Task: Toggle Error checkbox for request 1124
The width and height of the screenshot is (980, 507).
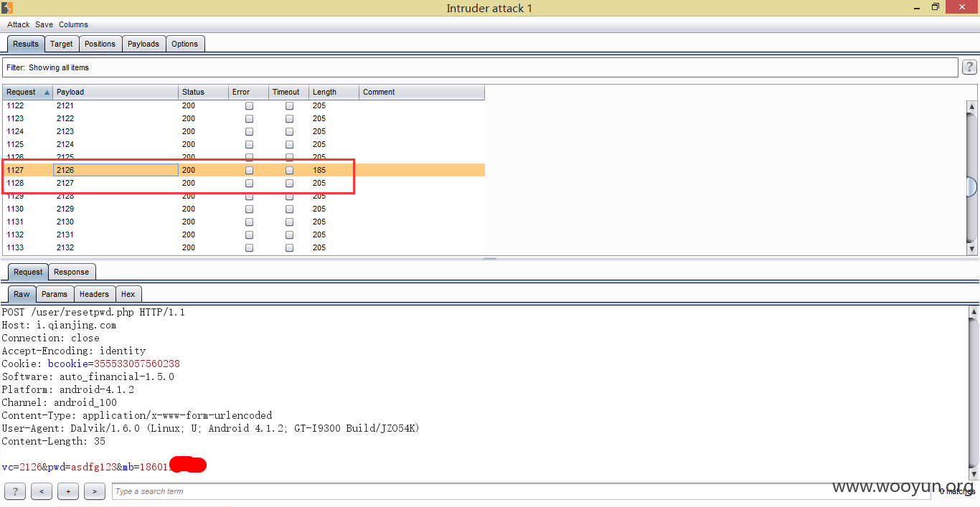Action: point(250,131)
